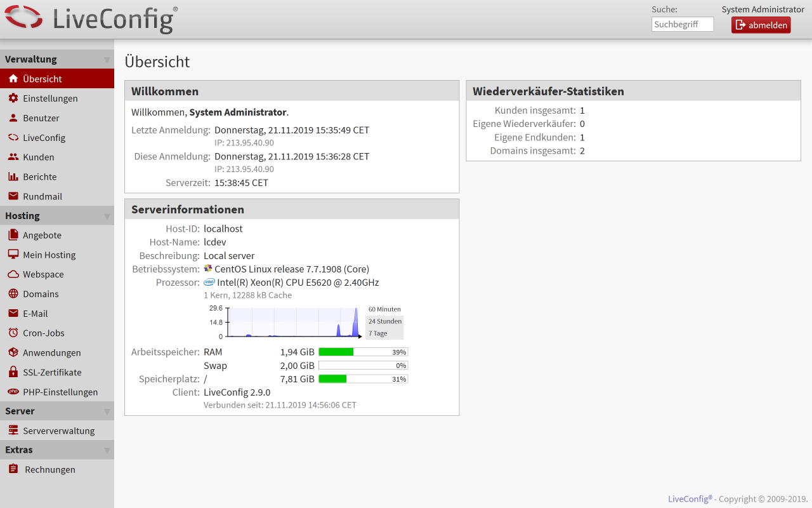Open the Kunden menu entry
Viewport: 812px width, 508px height.
point(57,157)
